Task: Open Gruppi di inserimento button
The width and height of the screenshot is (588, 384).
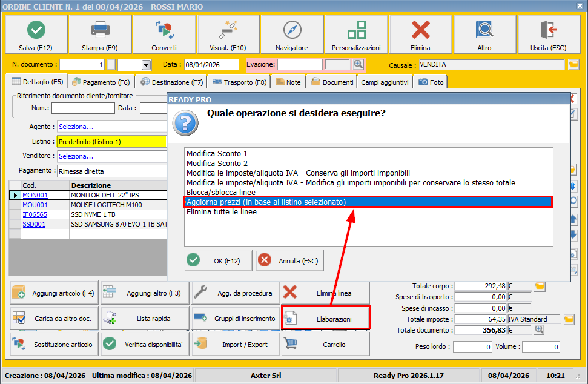Action: [x=236, y=319]
